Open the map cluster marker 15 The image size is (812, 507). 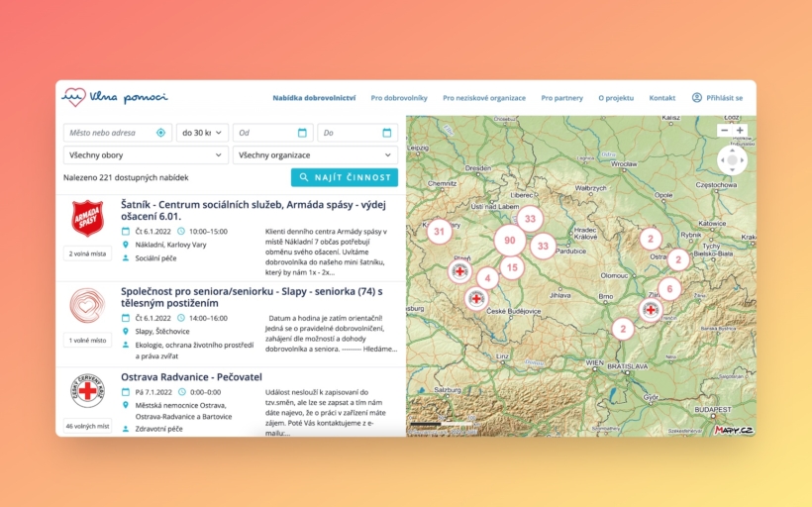coord(512,267)
